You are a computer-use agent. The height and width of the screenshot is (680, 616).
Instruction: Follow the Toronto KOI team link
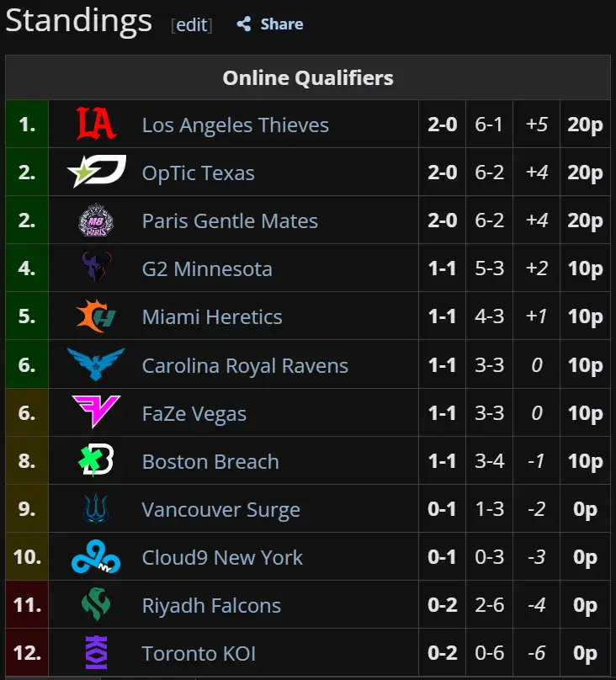click(x=199, y=654)
